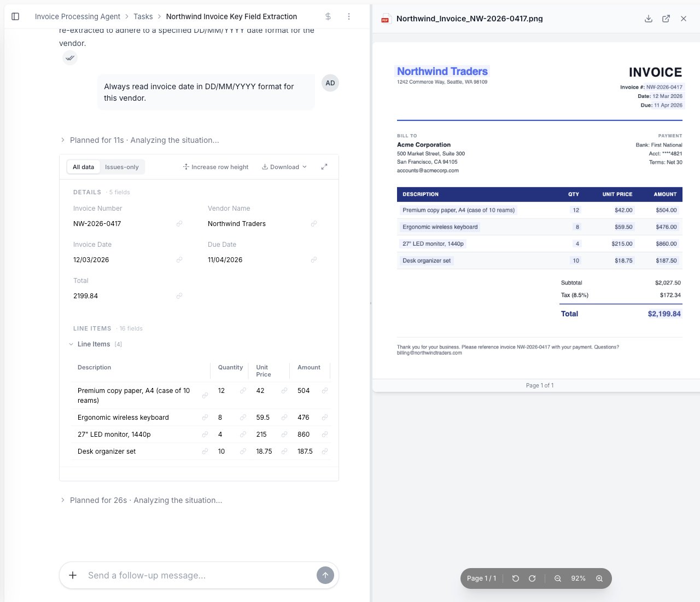Viewport: 700px width, 602px height.
Task: Expand 'Planned for 11s' reasoning section
Action: [139, 140]
